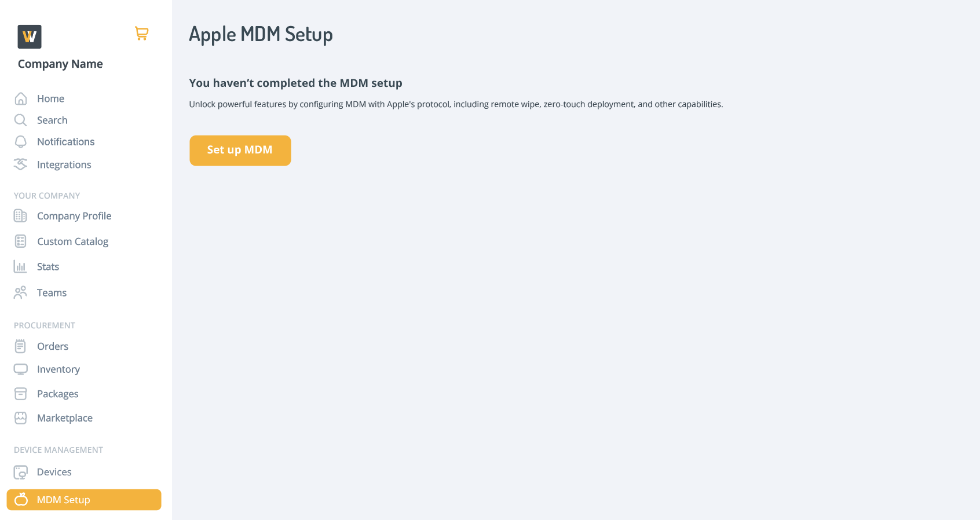980x520 pixels.
Task: Click the Search magnifier icon
Action: click(x=21, y=120)
